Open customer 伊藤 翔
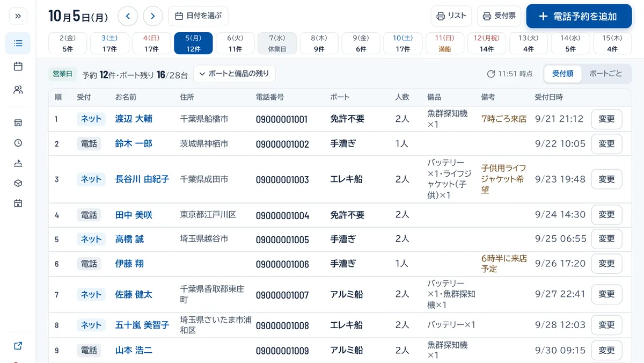This screenshot has height=363, width=644. (x=129, y=264)
